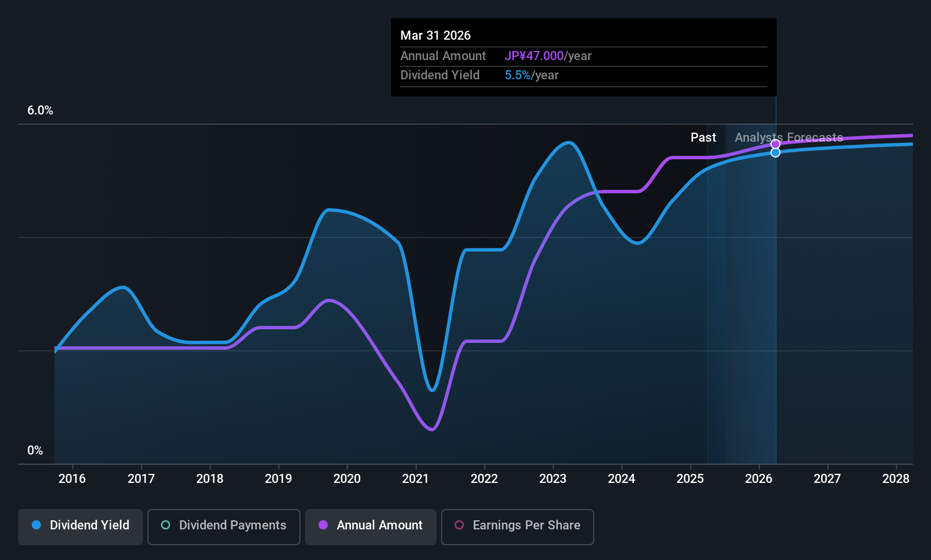
Task: Enable the Earnings Per Share series
Action: pos(517,527)
